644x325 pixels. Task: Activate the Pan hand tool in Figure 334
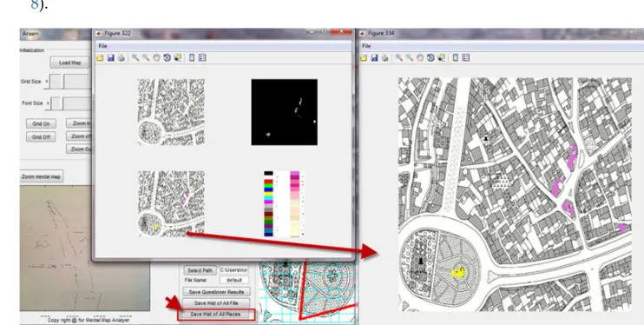click(x=420, y=58)
